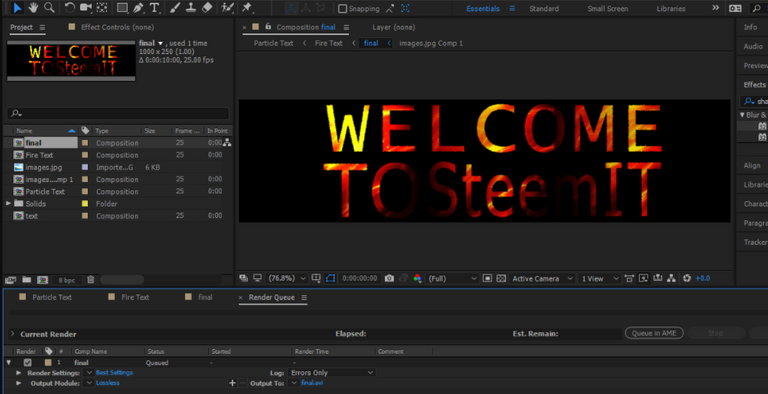Switch to the Render Queue tab

tap(271, 297)
